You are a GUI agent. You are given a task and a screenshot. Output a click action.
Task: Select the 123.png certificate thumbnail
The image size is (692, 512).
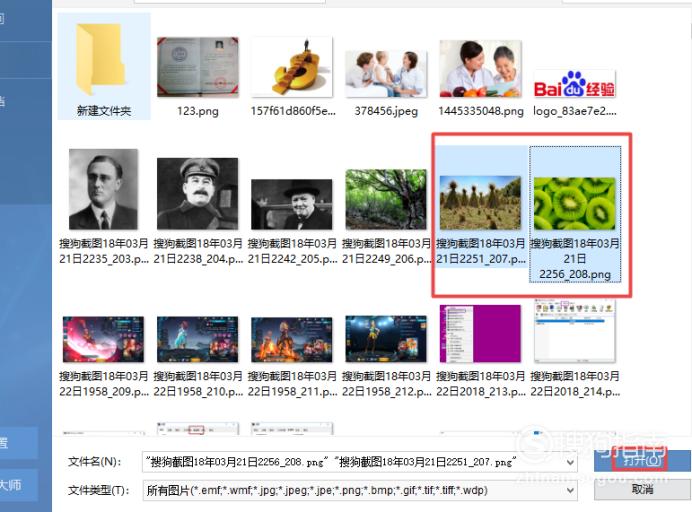(198, 67)
